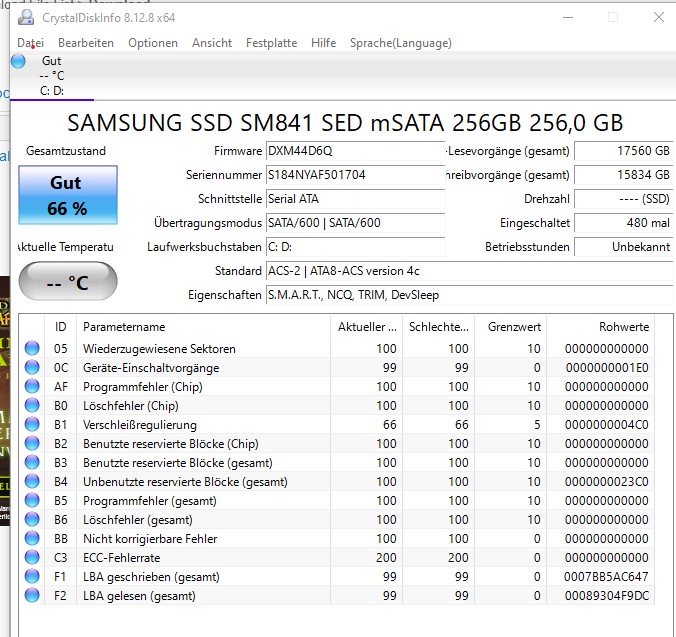Click the Gut 66 % health status button
The width and height of the screenshot is (676, 637).
pos(68,195)
